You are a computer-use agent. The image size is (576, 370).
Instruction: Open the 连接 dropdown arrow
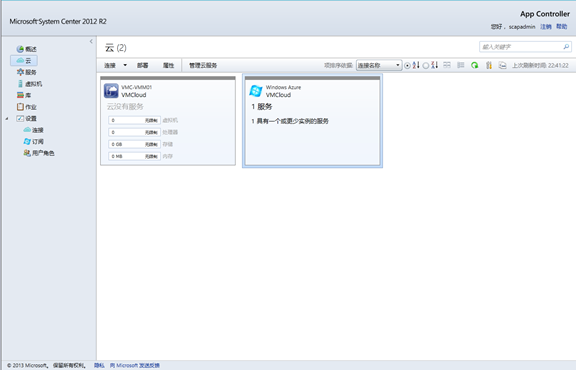tap(125, 65)
